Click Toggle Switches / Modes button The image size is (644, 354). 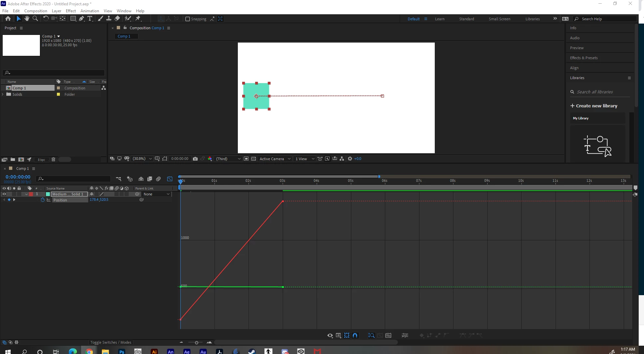[x=111, y=342]
